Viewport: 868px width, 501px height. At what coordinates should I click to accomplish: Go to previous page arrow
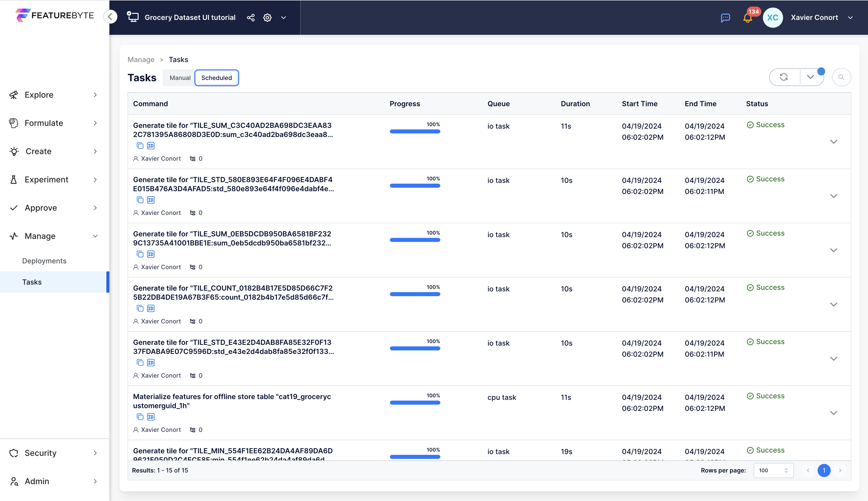808,470
